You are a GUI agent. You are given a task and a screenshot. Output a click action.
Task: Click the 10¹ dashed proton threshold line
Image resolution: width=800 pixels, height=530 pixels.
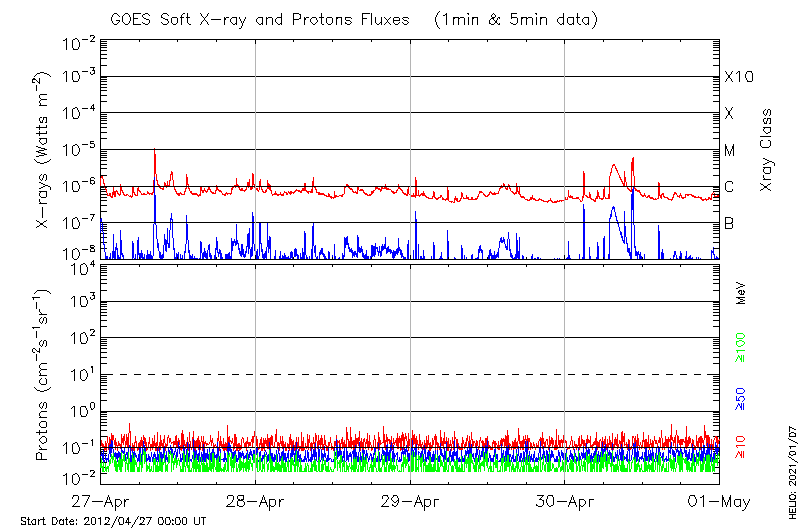[410, 375]
